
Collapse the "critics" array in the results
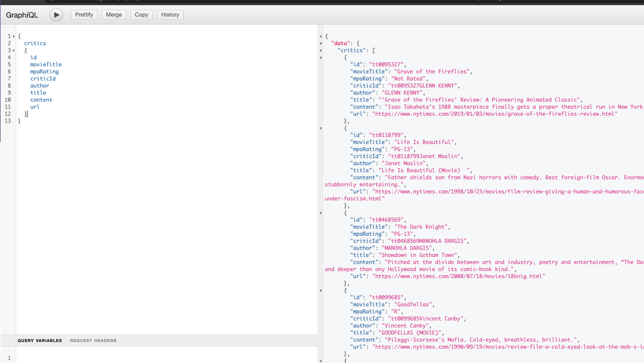click(321, 51)
